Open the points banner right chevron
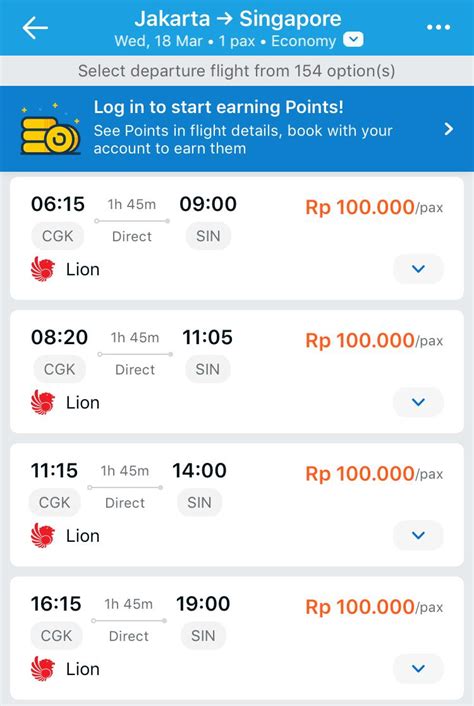Image resolution: width=474 pixels, height=706 pixels. coord(448,129)
